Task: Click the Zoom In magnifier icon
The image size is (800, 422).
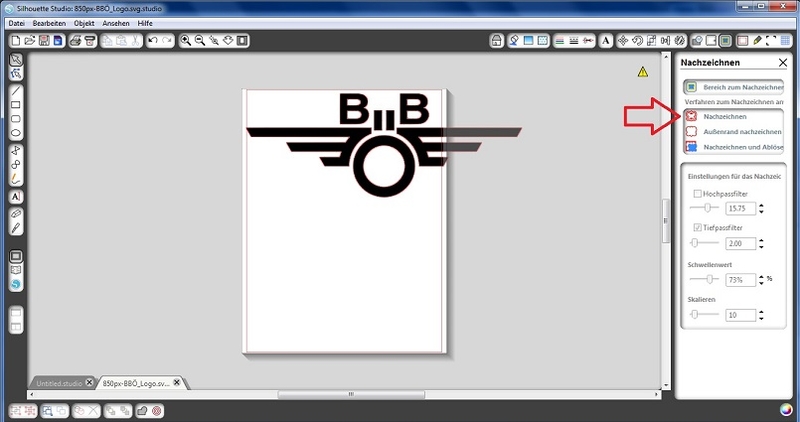Action: click(186, 41)
